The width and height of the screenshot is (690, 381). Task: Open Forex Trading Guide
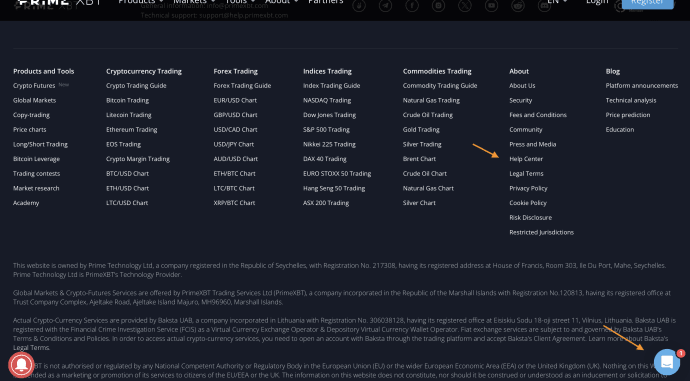pos(242,86)
